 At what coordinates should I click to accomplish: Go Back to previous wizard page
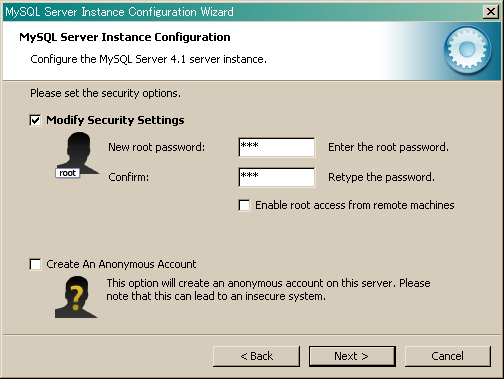256,356
